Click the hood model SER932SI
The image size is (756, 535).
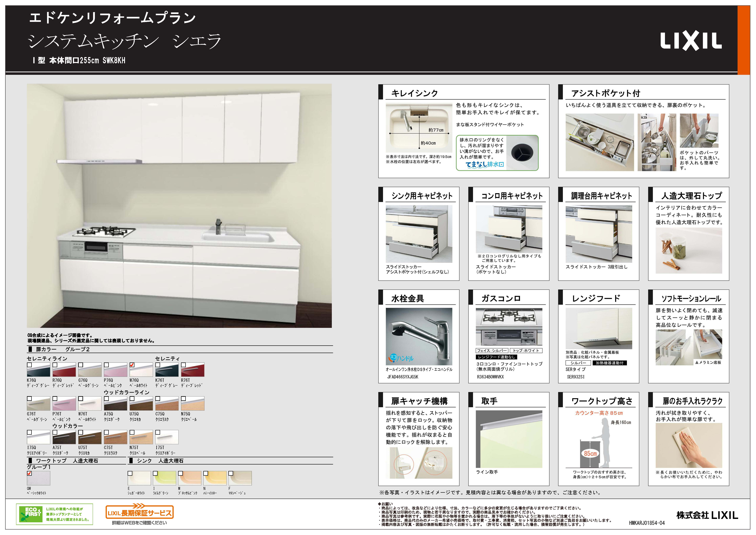tap(576, 377)
